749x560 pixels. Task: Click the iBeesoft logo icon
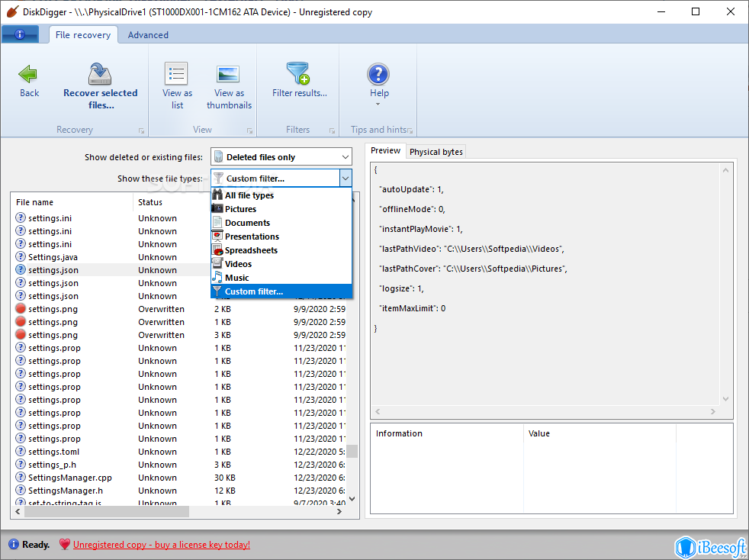point(686,547)
